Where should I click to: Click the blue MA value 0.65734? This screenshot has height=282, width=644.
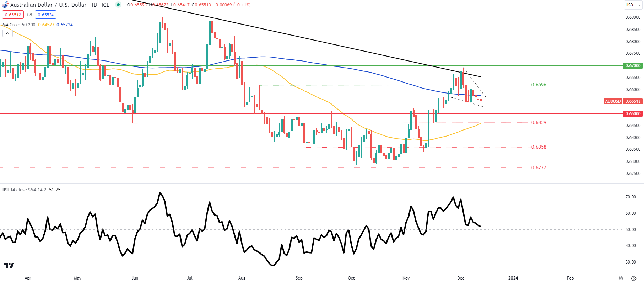(x=65, y=25)
